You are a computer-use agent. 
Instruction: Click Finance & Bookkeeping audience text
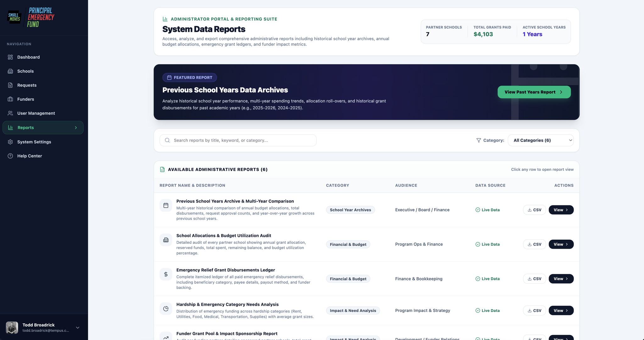tap(419, 279)
